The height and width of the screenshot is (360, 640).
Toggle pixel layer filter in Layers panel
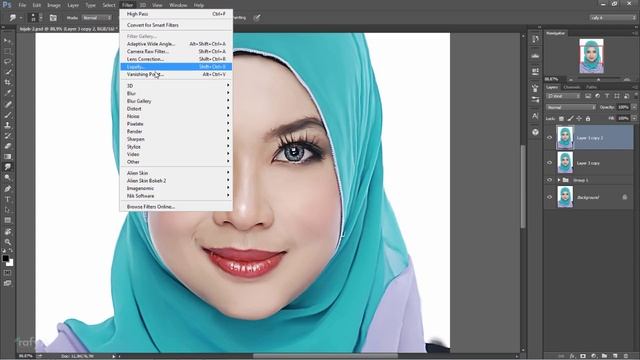(588, 96)
